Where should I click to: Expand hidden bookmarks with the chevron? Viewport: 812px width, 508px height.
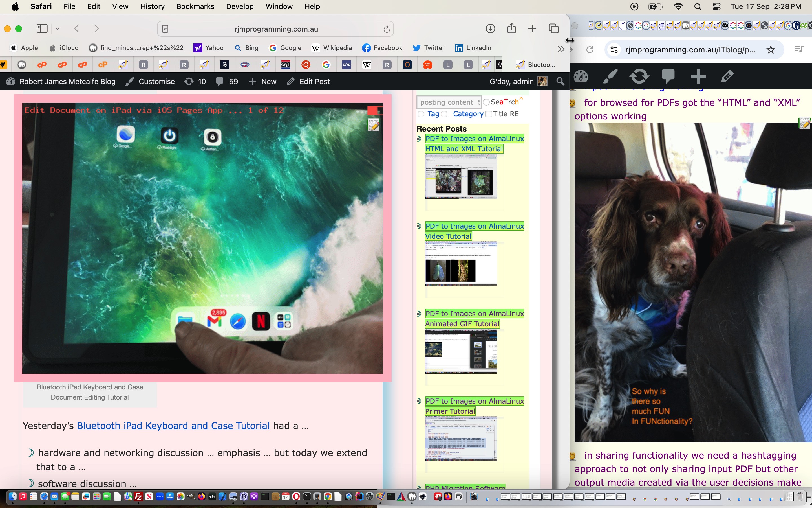pyautogui.click(x=561, y=49)
